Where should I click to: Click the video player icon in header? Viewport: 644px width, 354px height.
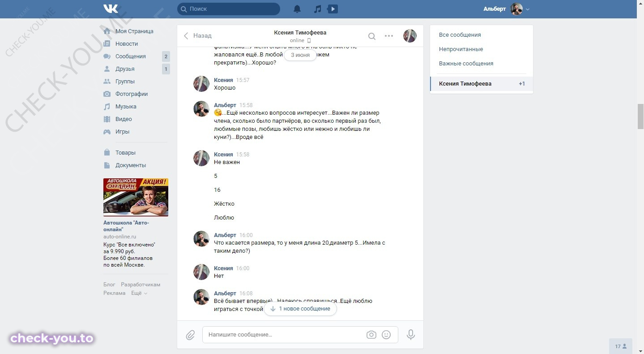click(333, 9)
